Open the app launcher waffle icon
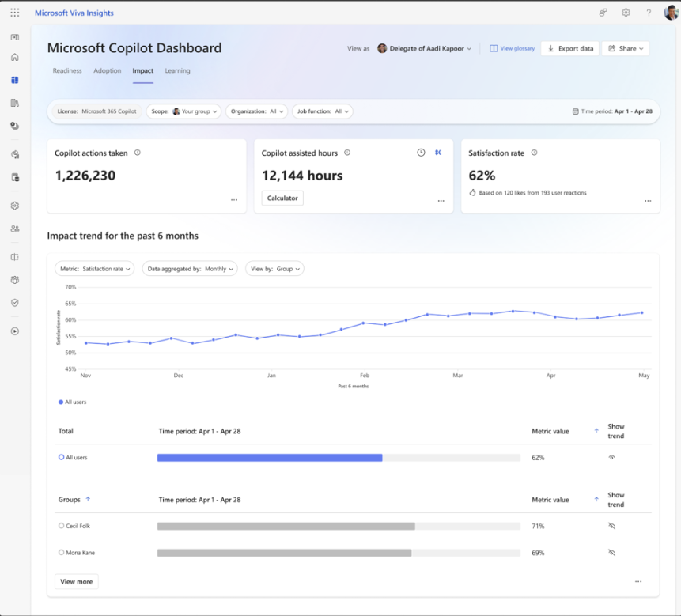The image size is (681, 616). pos(15,13)
